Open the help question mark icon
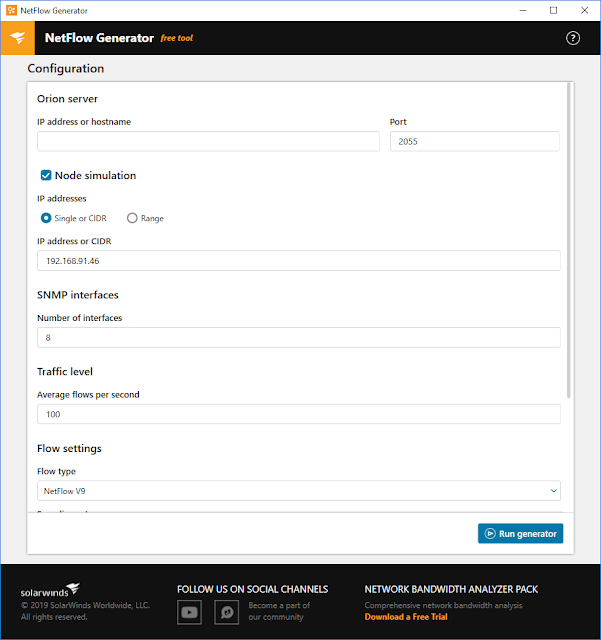 [573, 38]
